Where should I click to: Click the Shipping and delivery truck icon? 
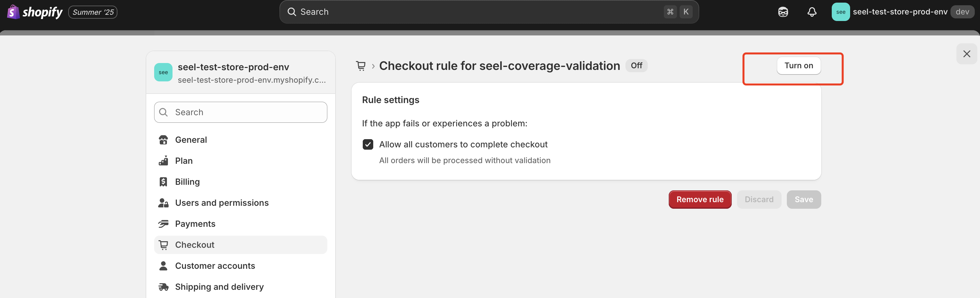163,287
